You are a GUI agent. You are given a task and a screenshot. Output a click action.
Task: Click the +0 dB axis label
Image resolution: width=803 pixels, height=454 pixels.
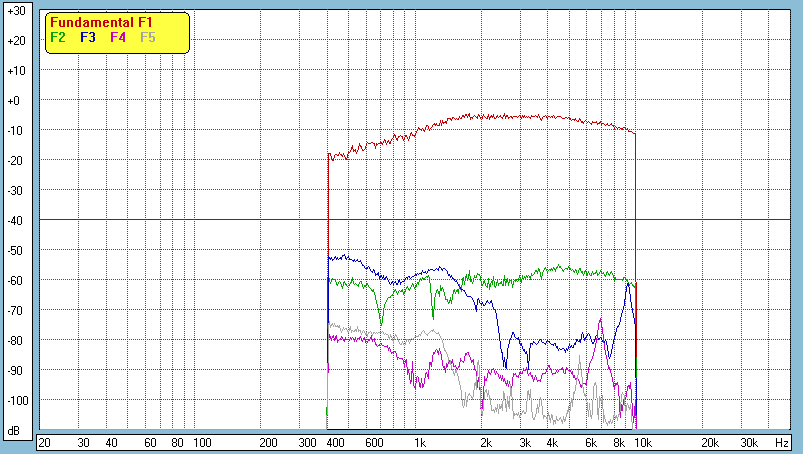13,101
